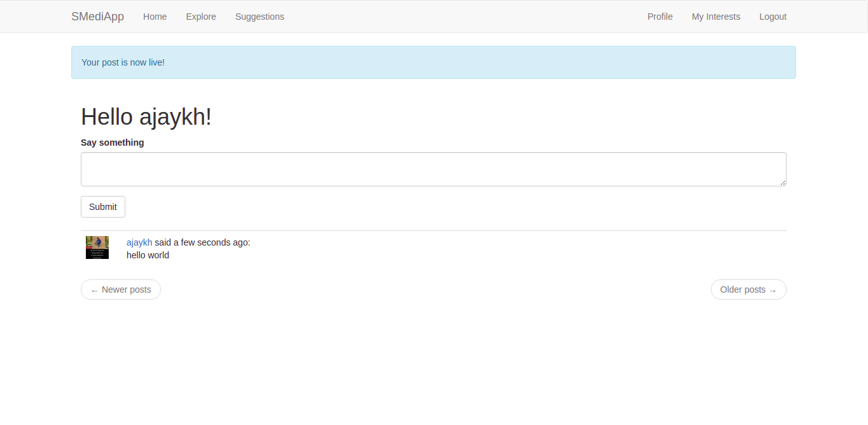Open the Explore page
Screen dimensions: 868x425
coord(201,17)
